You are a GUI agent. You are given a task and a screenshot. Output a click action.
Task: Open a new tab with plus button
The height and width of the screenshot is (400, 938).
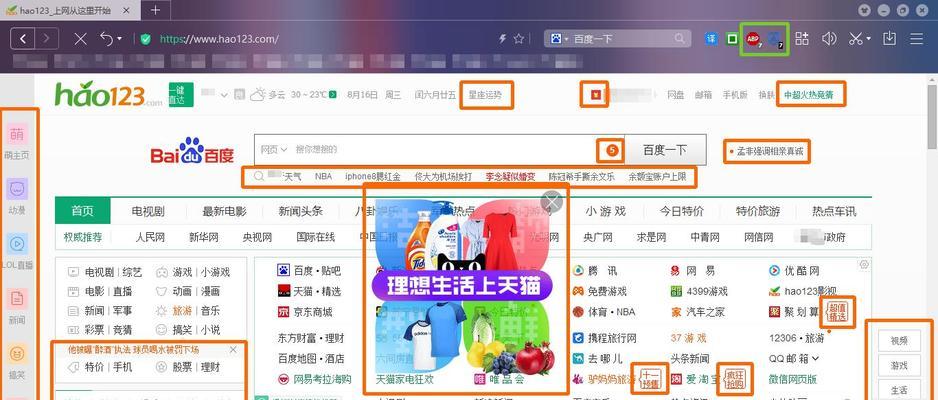click(155, 10)
